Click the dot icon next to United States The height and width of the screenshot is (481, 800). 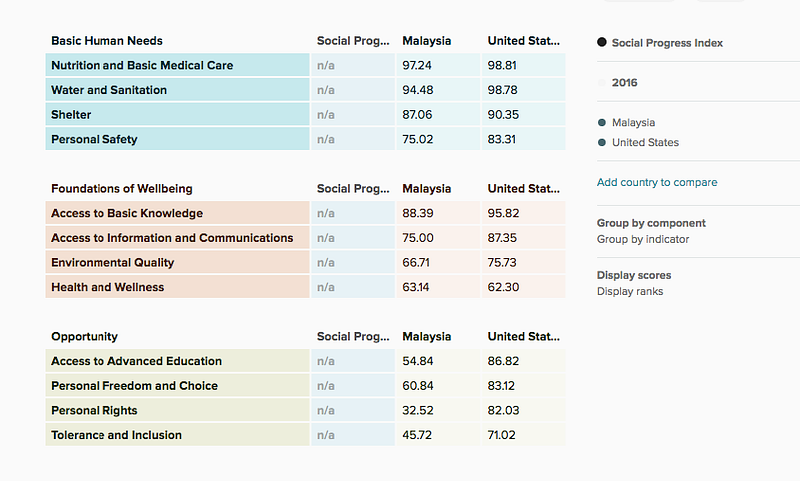pos(602,143)
